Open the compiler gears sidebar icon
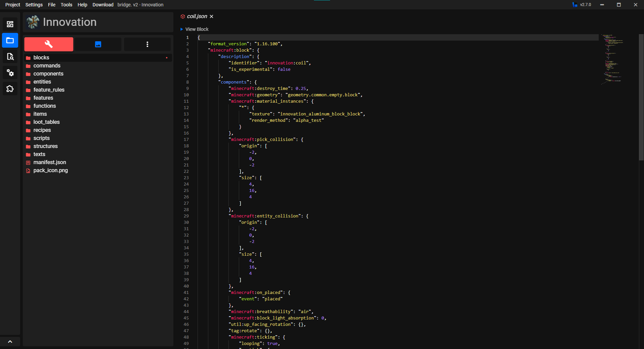The image size is (644, 349). click(10, 72)
